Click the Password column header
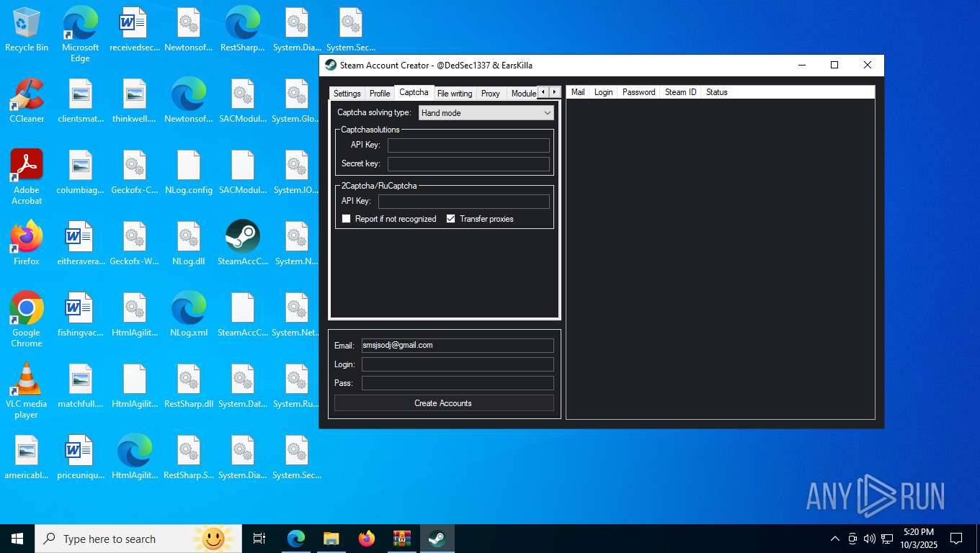980x553 pixels. pyautogui.click(x=638, y=92)
